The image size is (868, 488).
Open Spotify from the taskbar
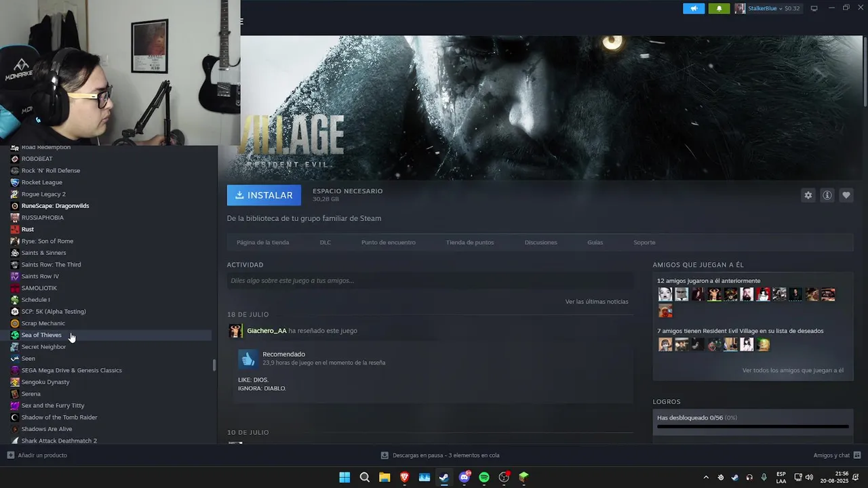click(x=484, y=477)
